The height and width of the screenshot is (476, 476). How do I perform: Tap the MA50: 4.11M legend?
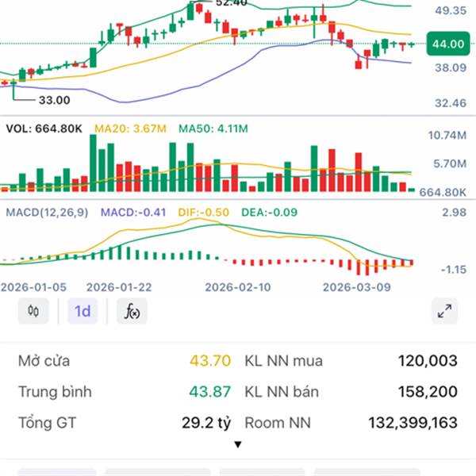click(x=213, y=129)
